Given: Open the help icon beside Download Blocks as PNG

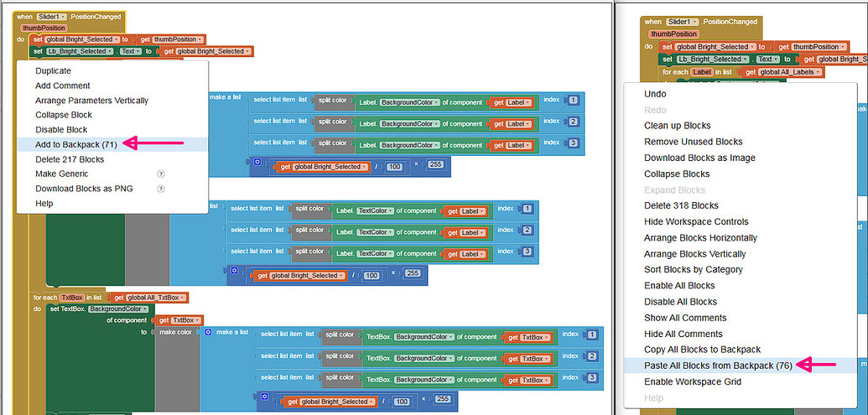Looking at the screenshot, I should [x=160, y=189].
